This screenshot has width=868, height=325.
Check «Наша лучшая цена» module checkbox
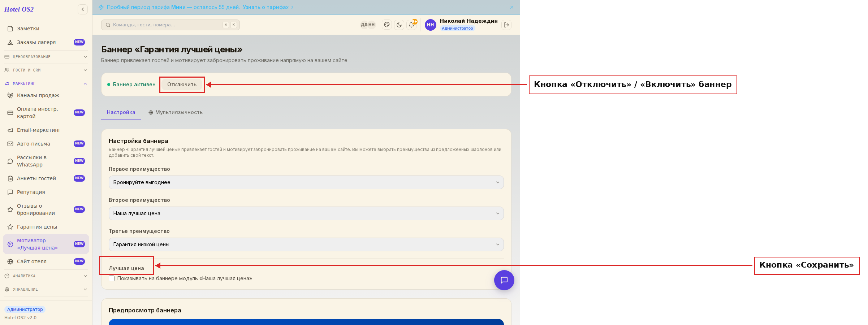[112, 278]
